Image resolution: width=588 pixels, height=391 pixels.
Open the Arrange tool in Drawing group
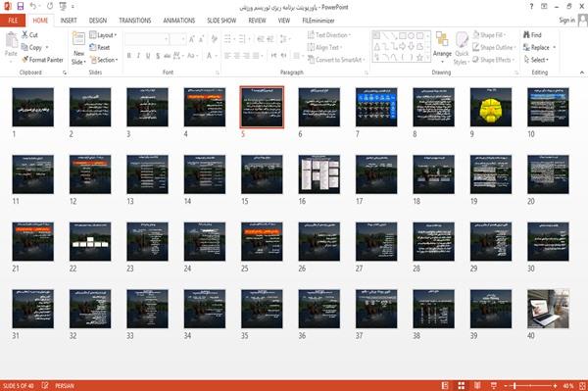(442, 48)
